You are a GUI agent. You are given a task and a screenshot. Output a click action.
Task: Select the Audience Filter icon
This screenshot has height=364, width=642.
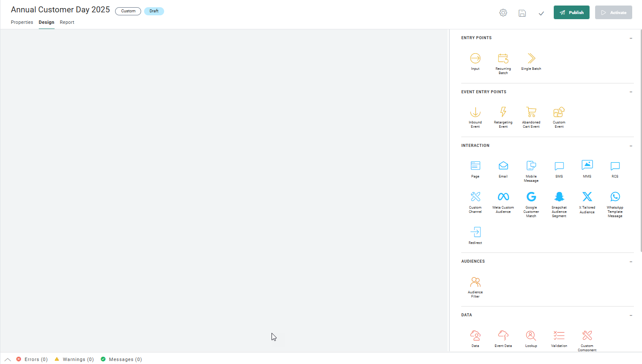pos(475,282)
